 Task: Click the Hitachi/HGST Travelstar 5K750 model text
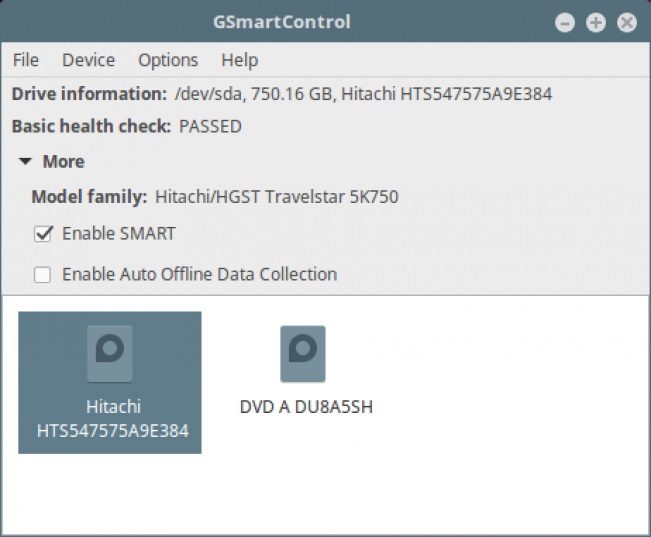tap(277, 197)
